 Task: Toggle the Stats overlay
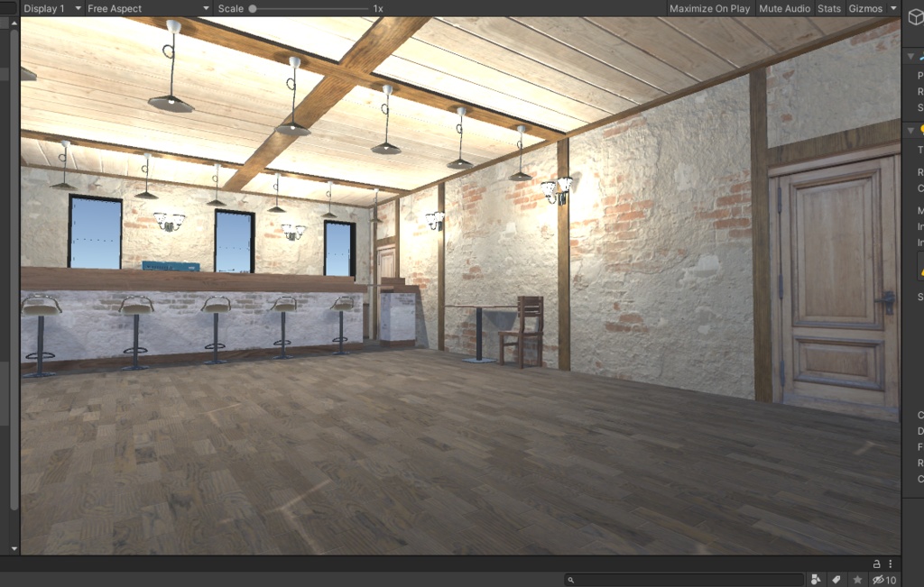point(829,8)
